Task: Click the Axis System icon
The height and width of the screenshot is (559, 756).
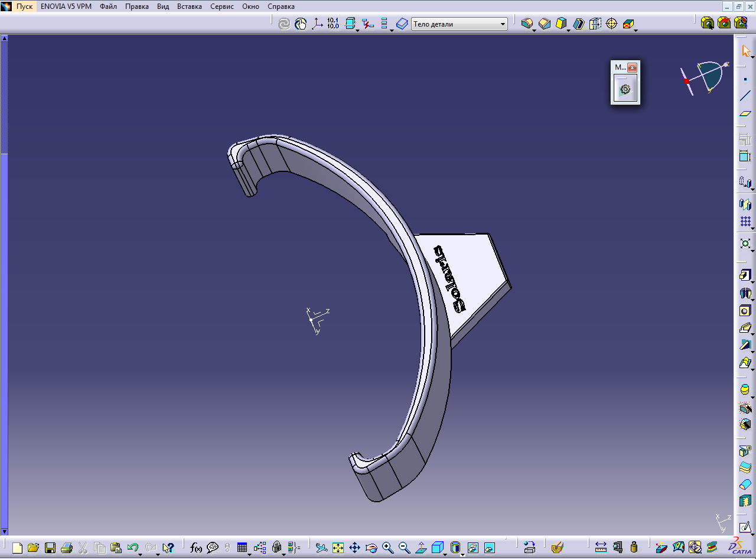Action: [x=317, y=24]
